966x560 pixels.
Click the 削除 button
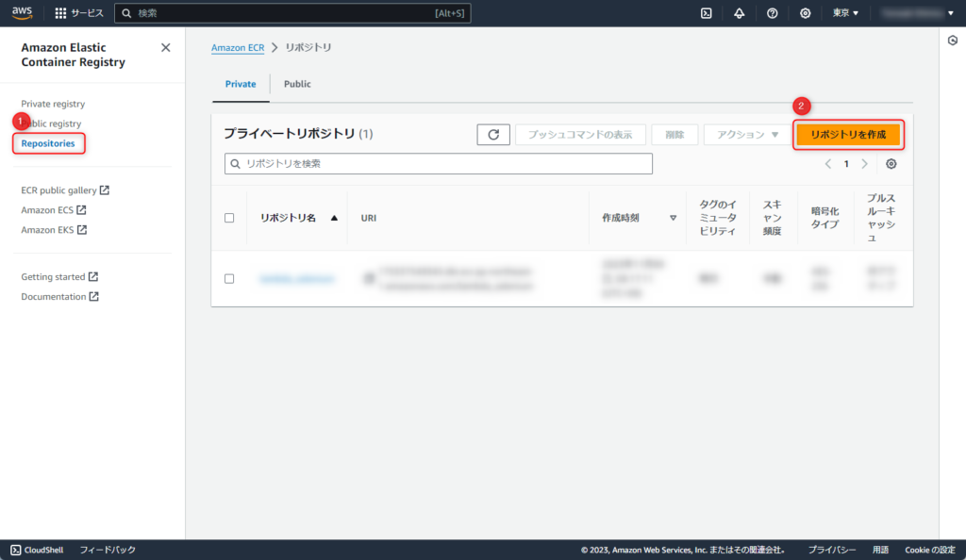pos(675,135)
